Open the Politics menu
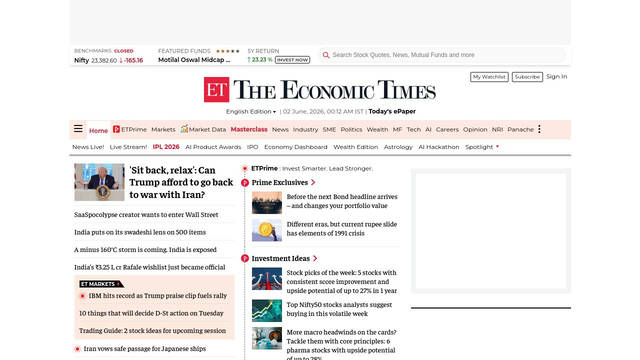The height and width of the screenshot is (360, 640). point(351,129)
